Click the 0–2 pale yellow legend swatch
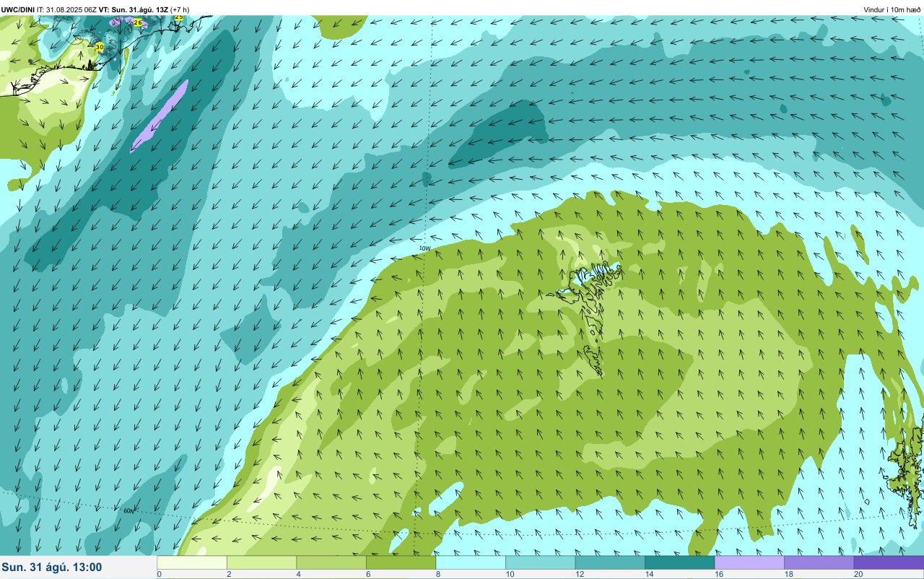The width and height of the screenshot is (924, 579). (x=192, y=562)
